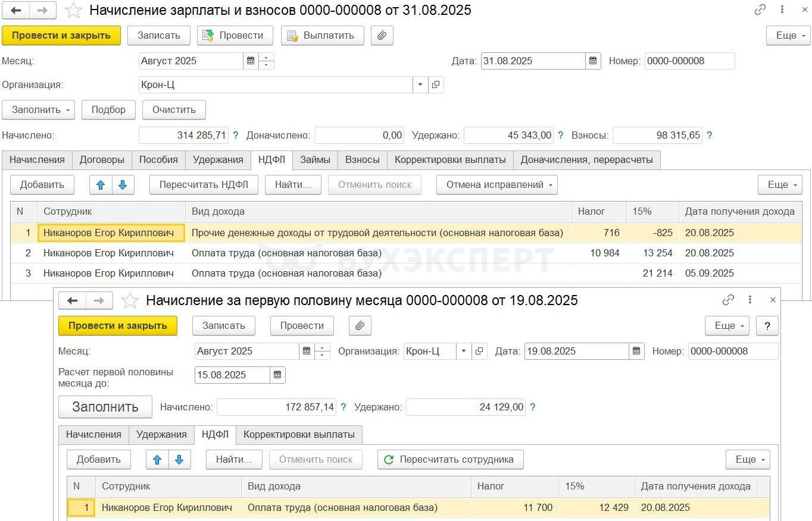Click the paperclip attachments icon in top document
The height and width of the screenshot is (521, 812).
382,35
